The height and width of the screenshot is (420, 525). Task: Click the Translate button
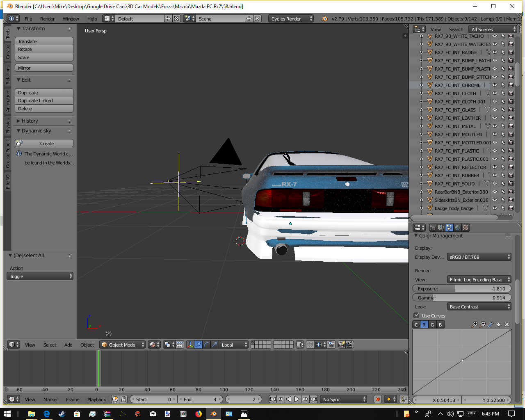[44, 41]
